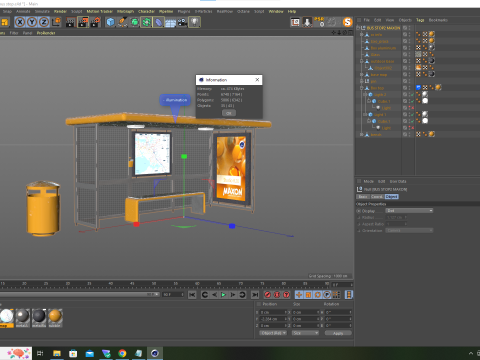Open the Character menu

146,11
